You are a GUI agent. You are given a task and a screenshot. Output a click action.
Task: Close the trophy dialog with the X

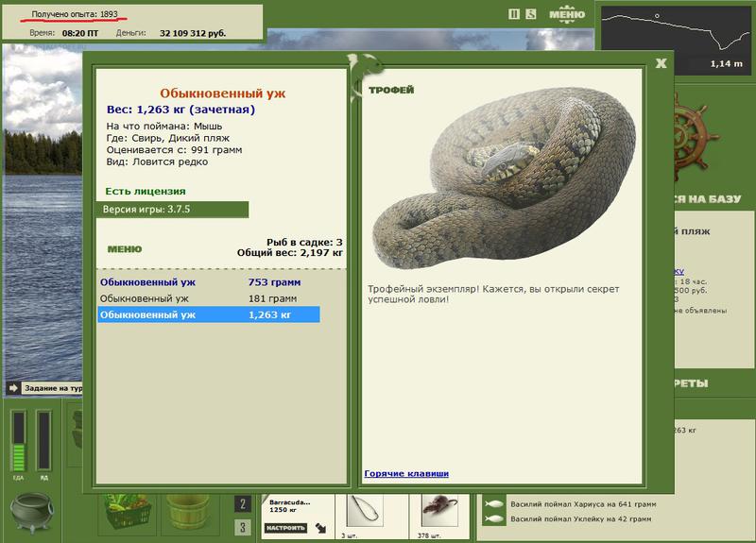(x=661, y=63)
